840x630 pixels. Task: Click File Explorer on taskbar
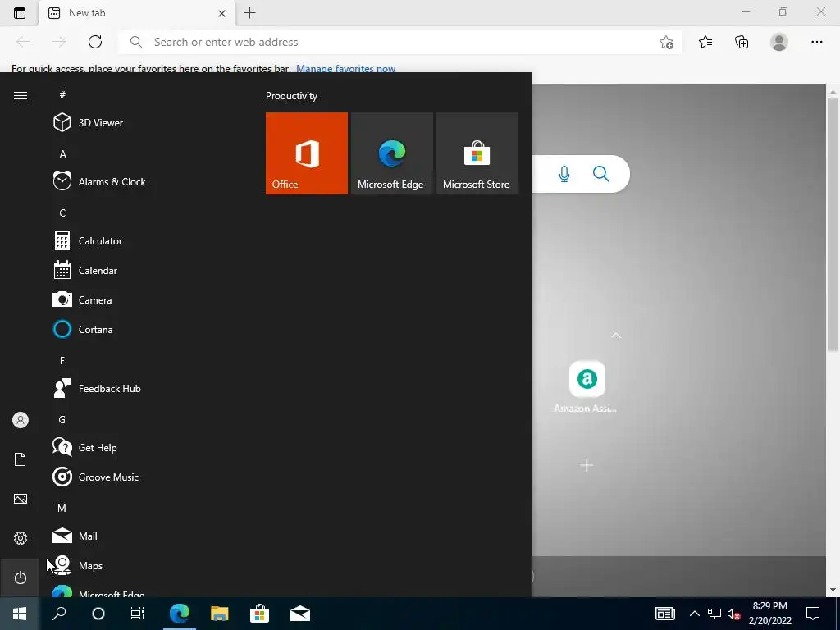[219, 614]
